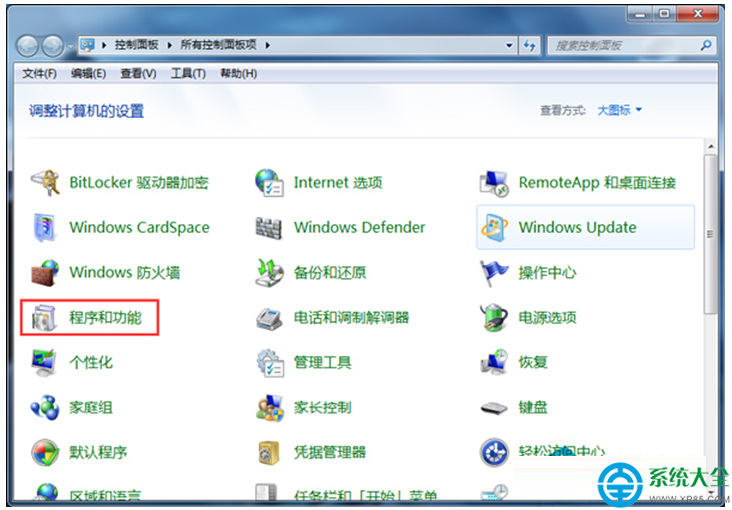Click the computer icon in address bar
Image resolution: width=732 pixels, height=510 pixels.
pos(87,45)
